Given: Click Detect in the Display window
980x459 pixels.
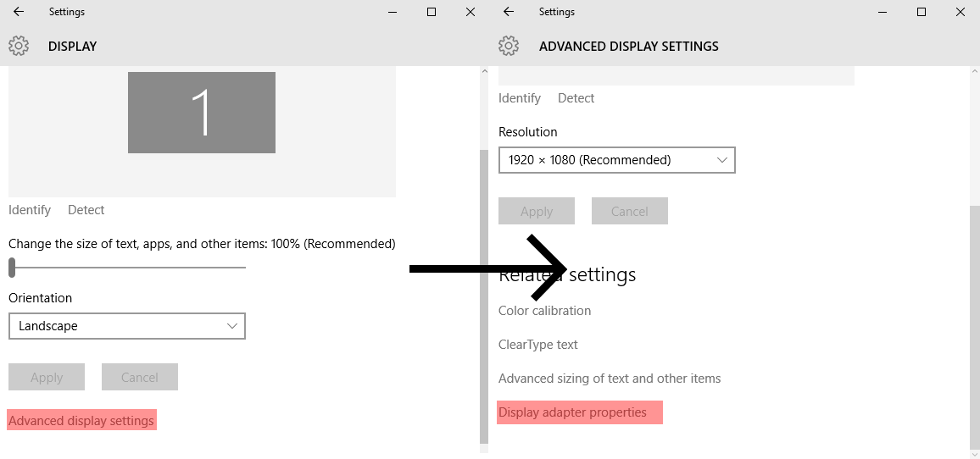Looking at the screenshot, I should pos(86,210).
